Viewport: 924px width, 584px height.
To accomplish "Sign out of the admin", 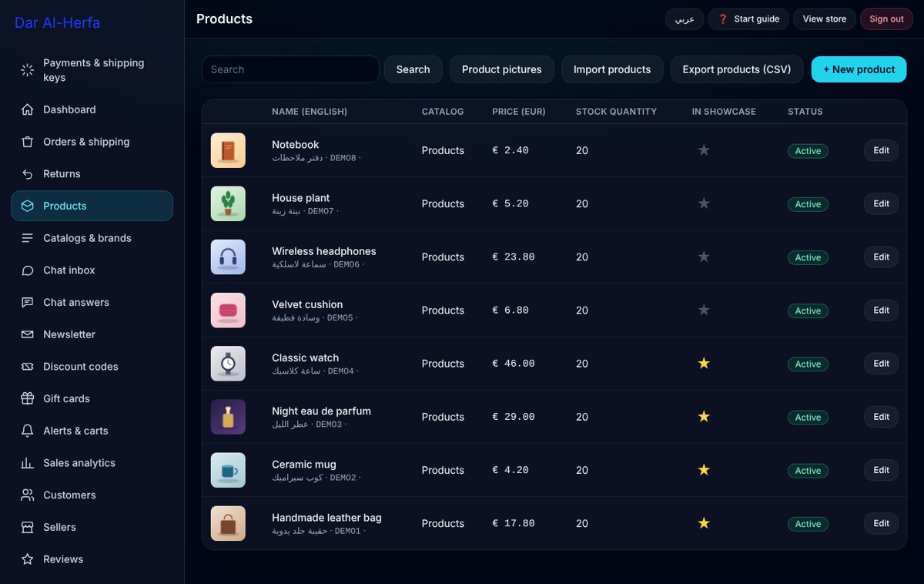I will coord(886,19).
